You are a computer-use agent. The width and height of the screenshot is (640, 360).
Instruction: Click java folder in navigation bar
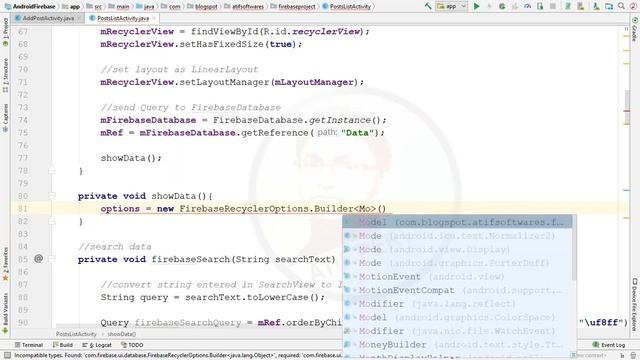coord(145,7)
